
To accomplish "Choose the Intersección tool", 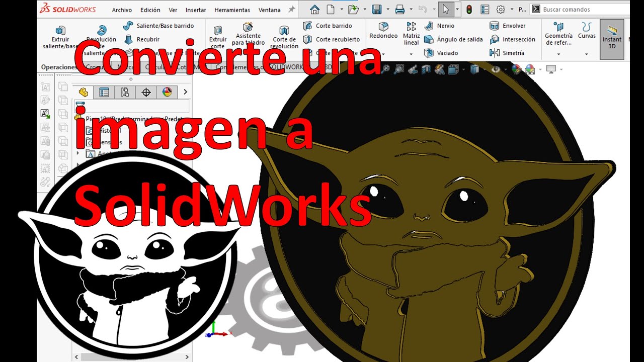I will (x=513, y=39).
